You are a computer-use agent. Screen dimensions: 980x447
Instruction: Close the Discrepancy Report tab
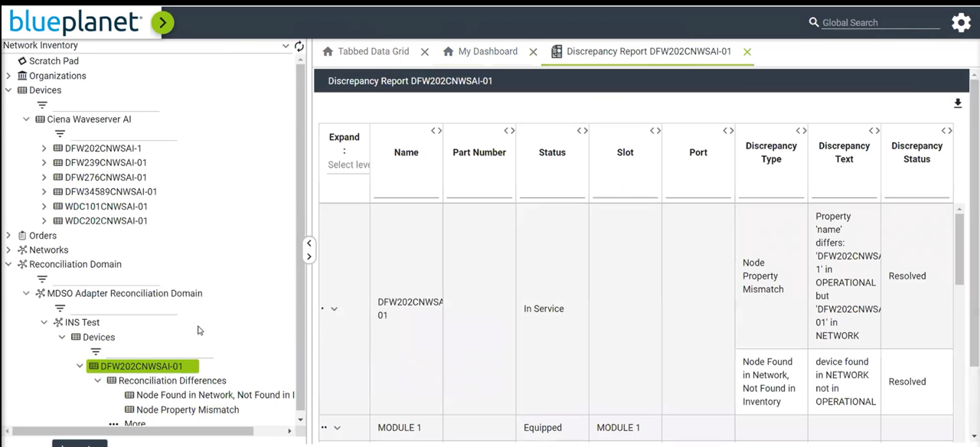pyautogui.click(x=746, y=52)
